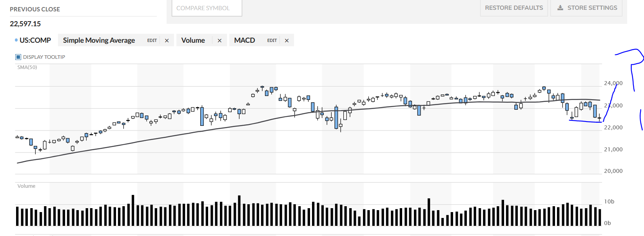Click the Store Settings button
Screen dimensions: 644x236
coord(586,8)
